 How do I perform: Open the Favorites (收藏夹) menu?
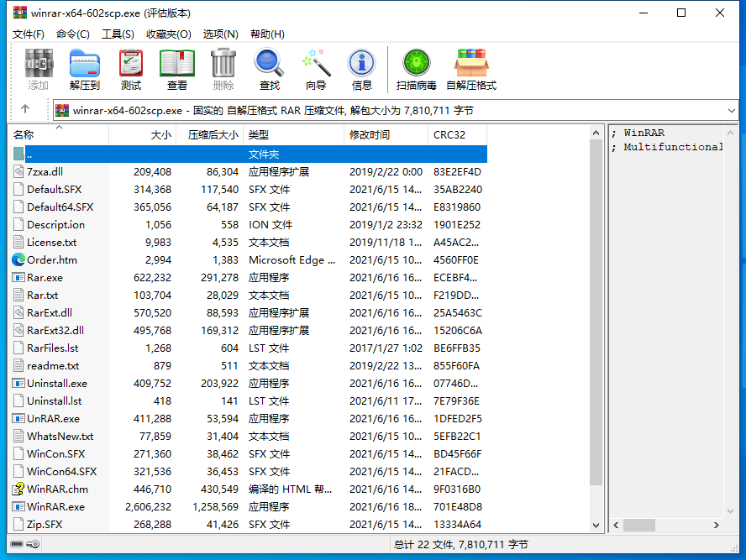(x=168, y=34)
